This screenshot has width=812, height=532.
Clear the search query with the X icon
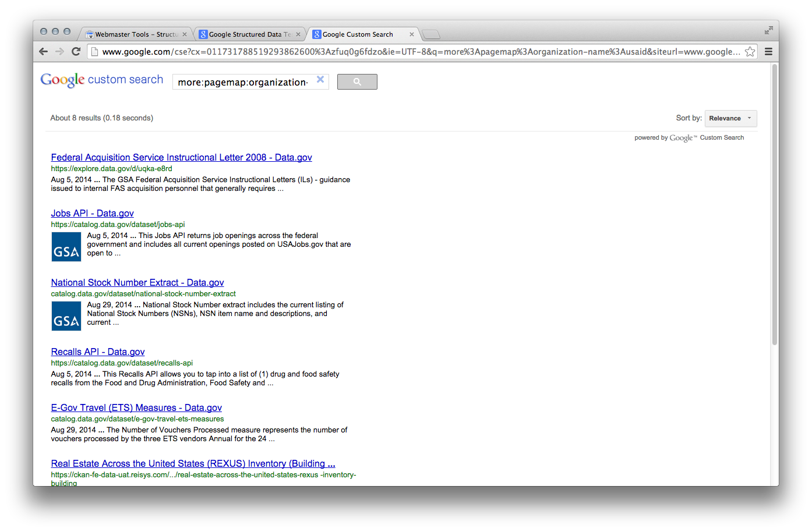pyautogui.click(x=320, y=80)
